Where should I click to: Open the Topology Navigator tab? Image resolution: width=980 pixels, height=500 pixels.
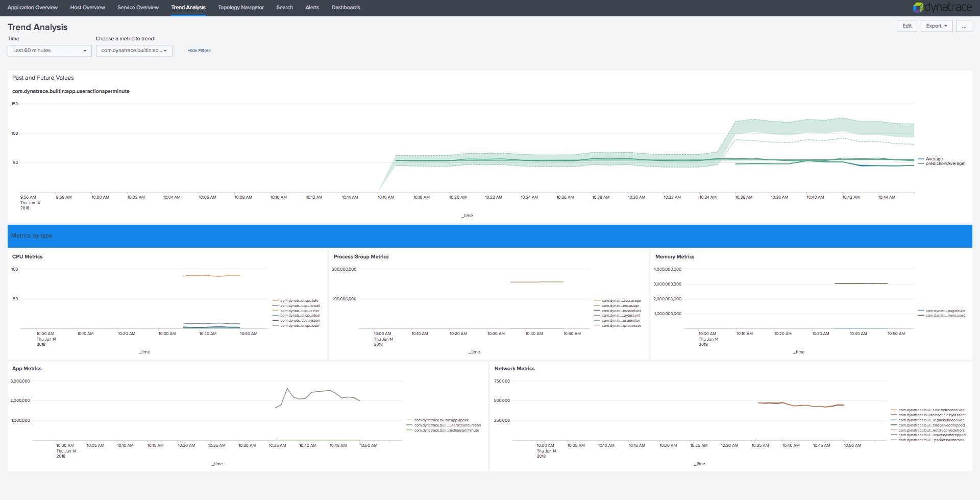(241, 8)
